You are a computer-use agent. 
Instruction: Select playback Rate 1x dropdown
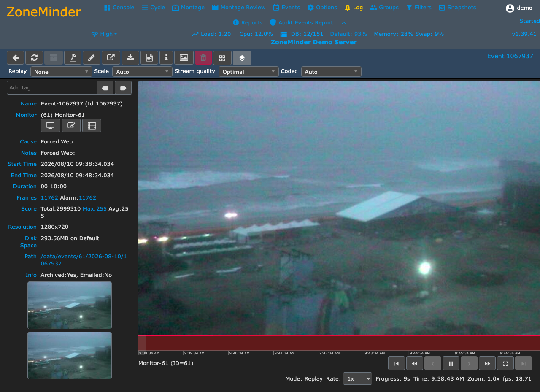(357, 378)
